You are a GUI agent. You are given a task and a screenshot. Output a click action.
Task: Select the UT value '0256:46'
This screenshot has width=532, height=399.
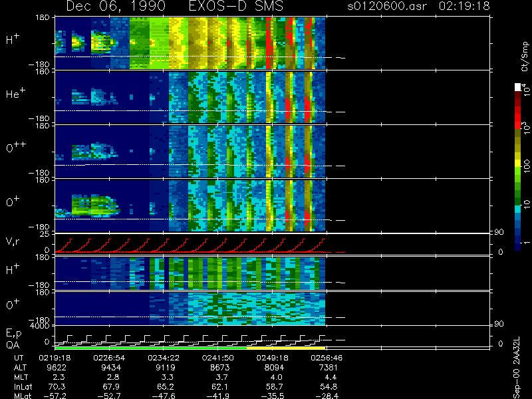(327, 358)
